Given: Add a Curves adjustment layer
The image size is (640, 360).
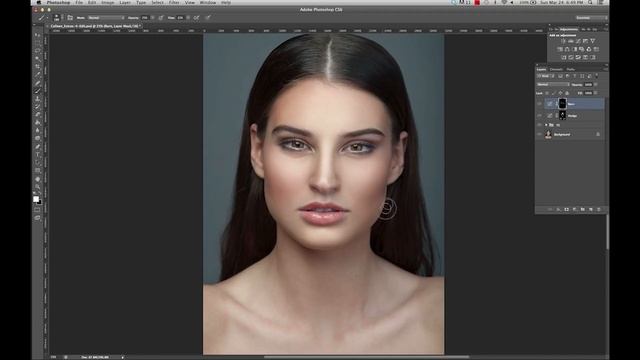Looking at the screenshot, I should click(578, 41).
